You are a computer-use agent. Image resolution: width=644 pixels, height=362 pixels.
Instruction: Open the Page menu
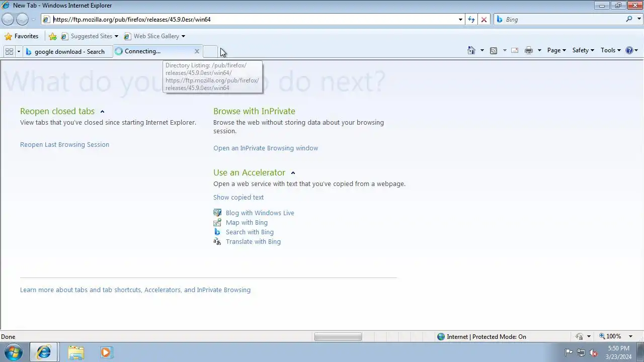tap(556, 50)
